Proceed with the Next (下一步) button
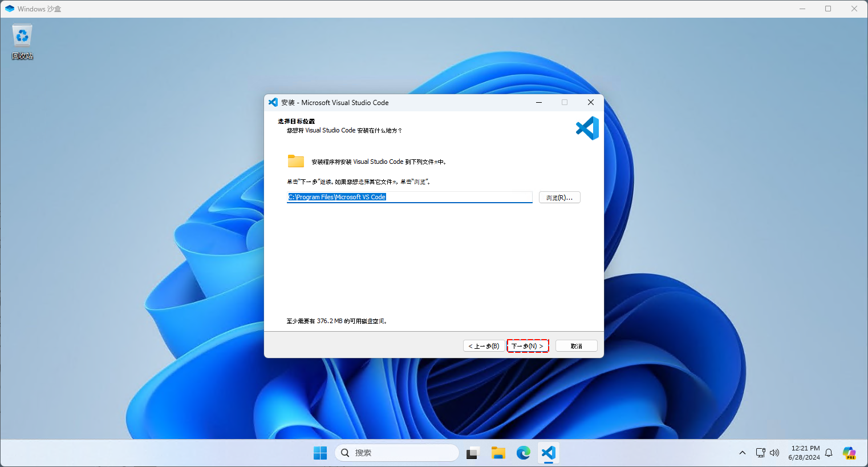868x467 pixels. point(528,346)
